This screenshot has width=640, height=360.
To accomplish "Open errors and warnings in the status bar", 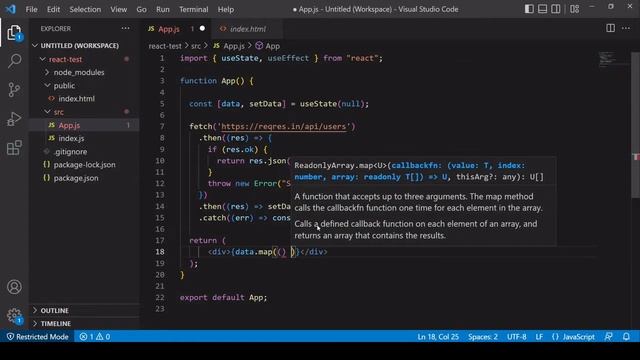I will pyautogui.click(x=95, y=337).
